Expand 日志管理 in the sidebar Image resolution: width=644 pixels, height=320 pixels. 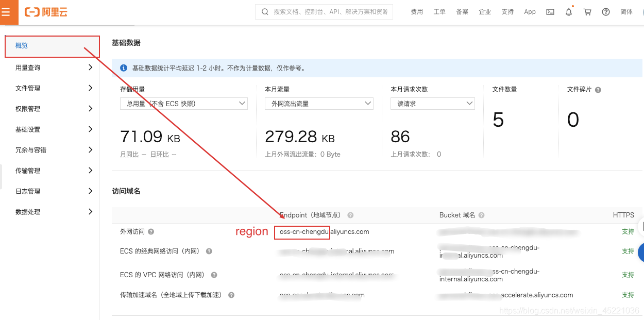[52, 191]
